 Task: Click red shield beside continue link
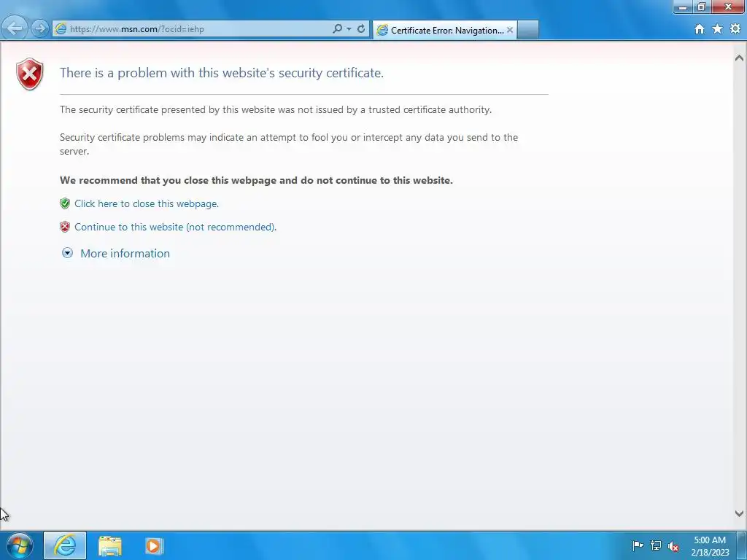65,227
